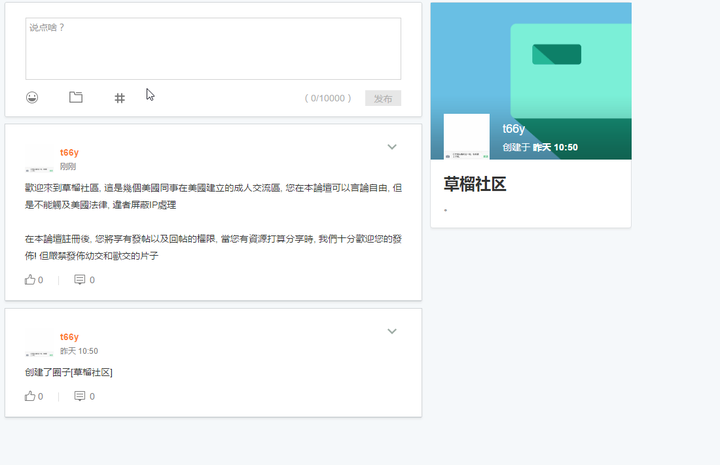
Task: Open t66y username link on second post
Action: coord(69,337)
